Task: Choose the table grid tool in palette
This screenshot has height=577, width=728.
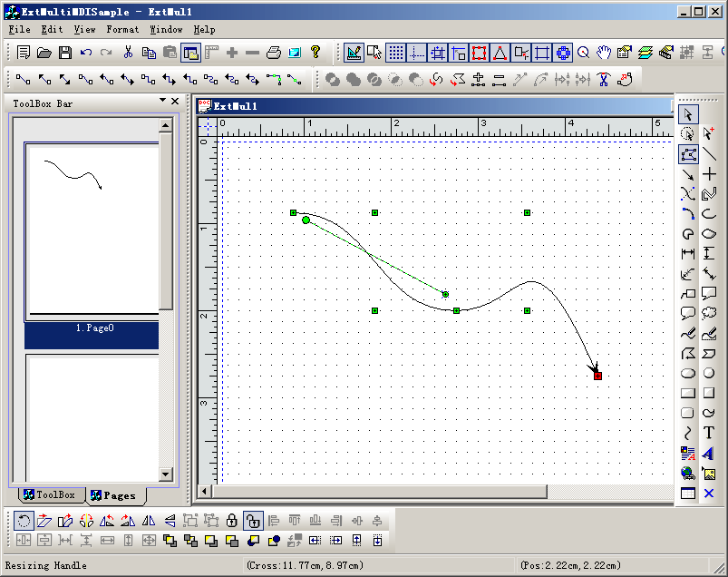Action: click(688, 494)
